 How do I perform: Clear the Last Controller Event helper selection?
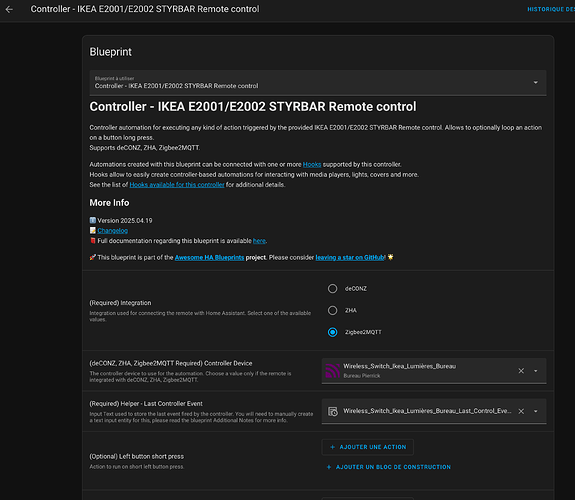521,411
